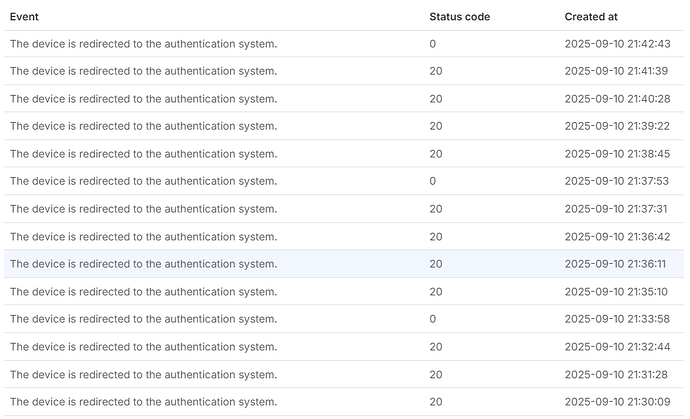690x419 pixels.
Task: Click status code 0 in the 21:42:43 row
Action: (433, 44)
